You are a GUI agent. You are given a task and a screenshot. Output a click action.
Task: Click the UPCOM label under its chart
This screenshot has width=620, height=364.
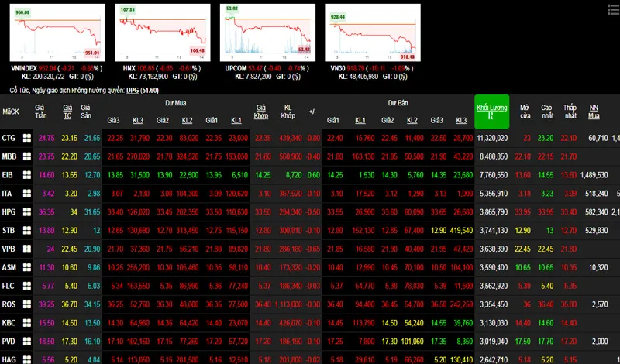click(236, 68)
